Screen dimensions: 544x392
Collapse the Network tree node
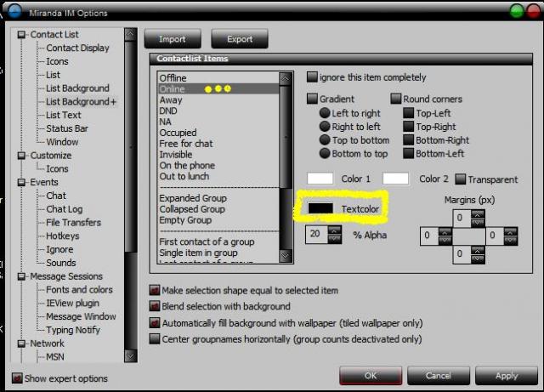coord(21,343)
